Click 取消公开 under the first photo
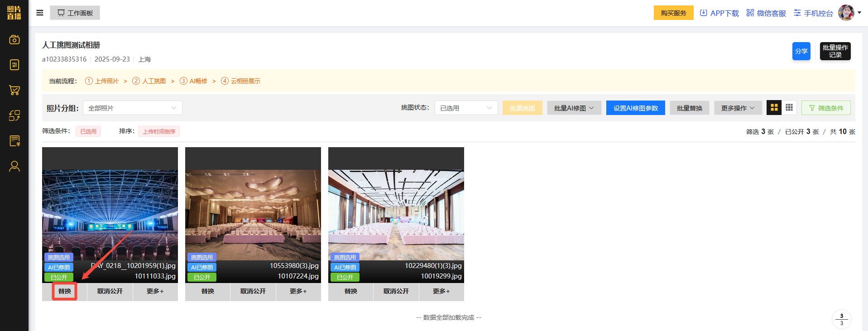The width and height of the screenshot is (868, 331). point(110,291)
